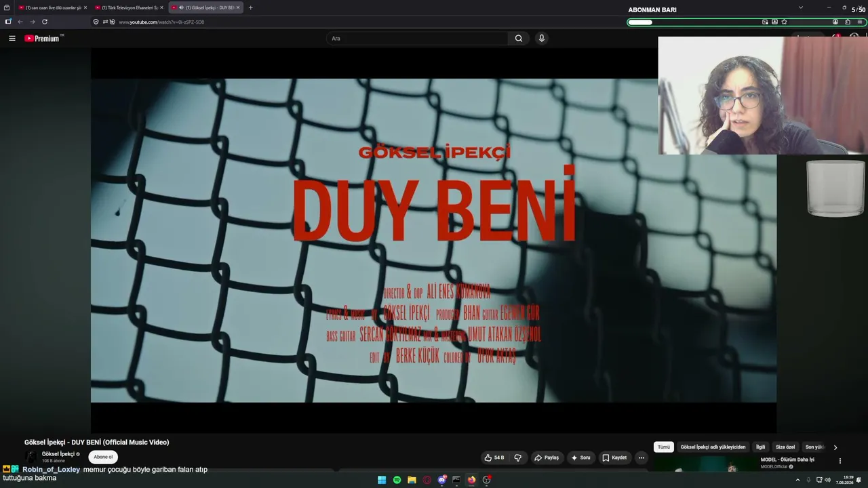Open the tracking protection shield icon

coord(96,22)
